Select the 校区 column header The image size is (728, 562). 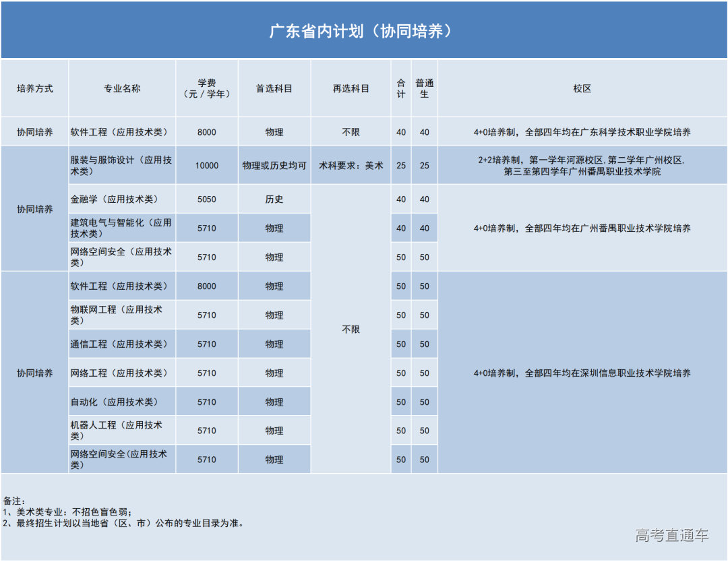pyautogui.click(x=581, y=88)
